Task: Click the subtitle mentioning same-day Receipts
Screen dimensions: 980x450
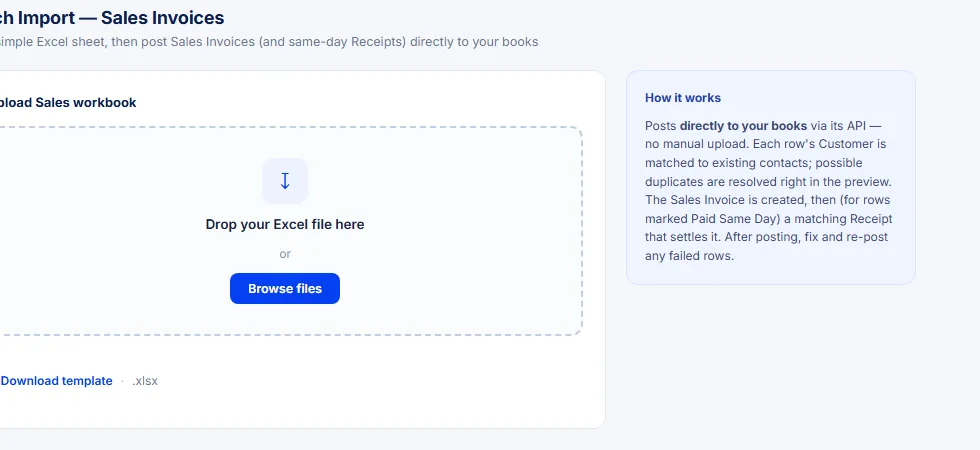Action: point(269,42)
